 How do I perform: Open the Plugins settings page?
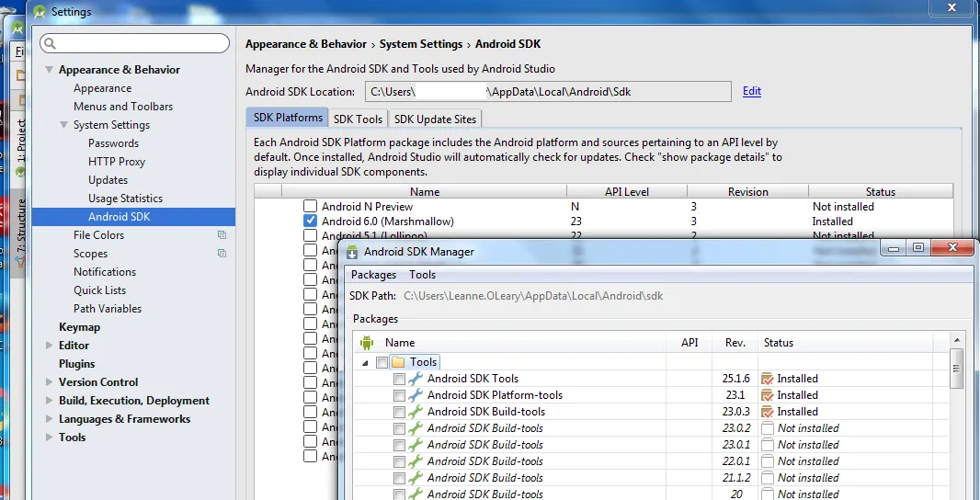click(x=77, y=364)
